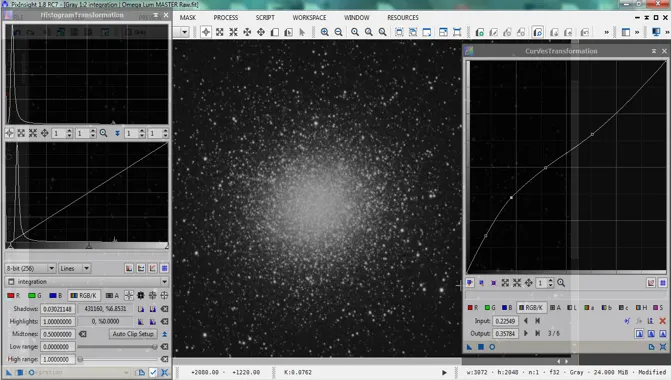Click the Highlights value field
This screenshot has width=671, height=380.
tap(58, 321)
